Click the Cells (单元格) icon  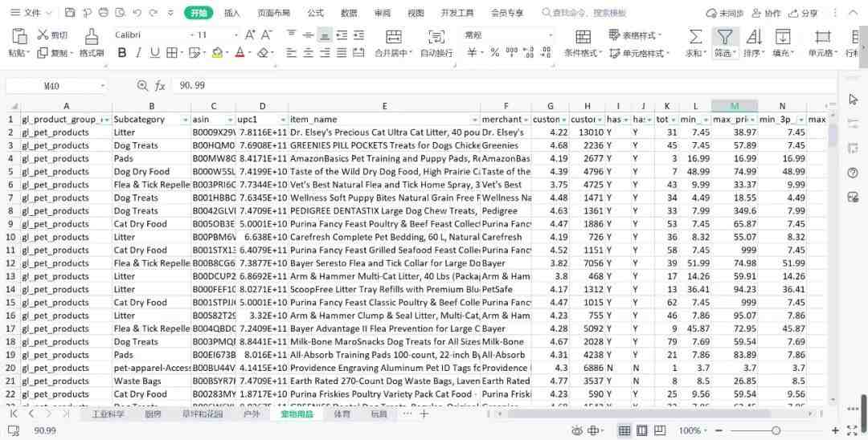click(823, 36)
